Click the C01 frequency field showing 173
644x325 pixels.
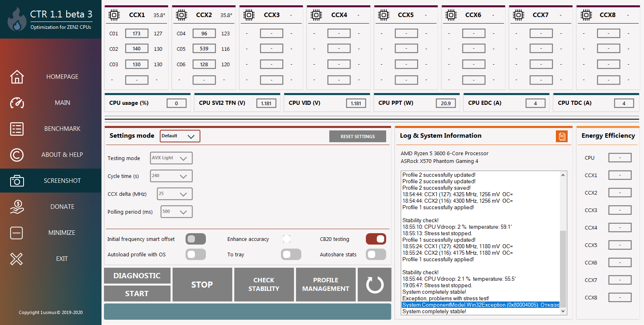(x=137, y=33)
